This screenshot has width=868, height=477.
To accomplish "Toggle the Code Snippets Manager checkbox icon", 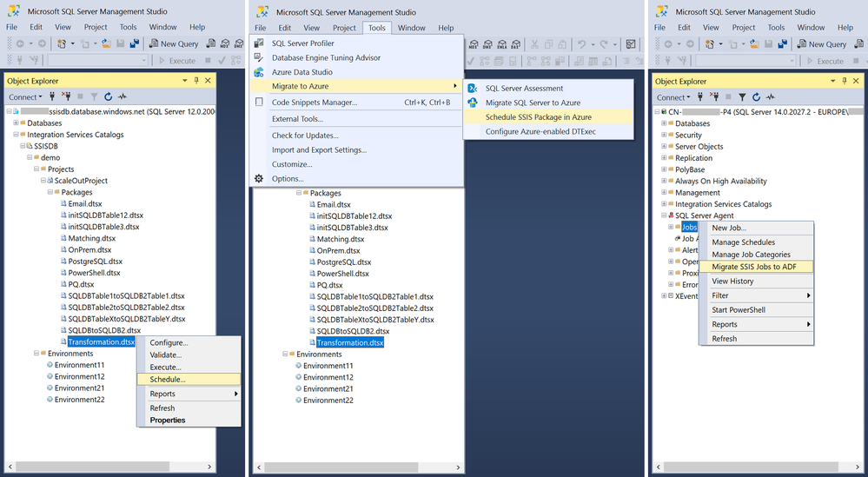I will pos(259,102).
